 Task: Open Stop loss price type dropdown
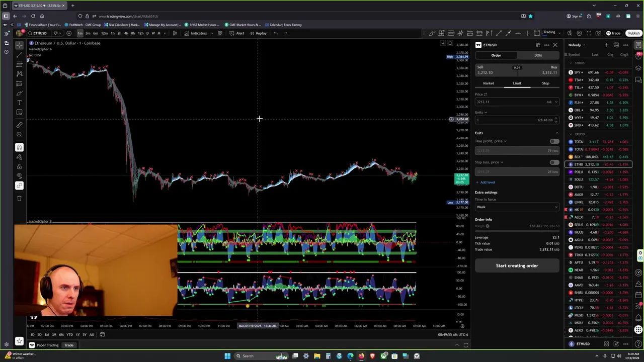489,162
